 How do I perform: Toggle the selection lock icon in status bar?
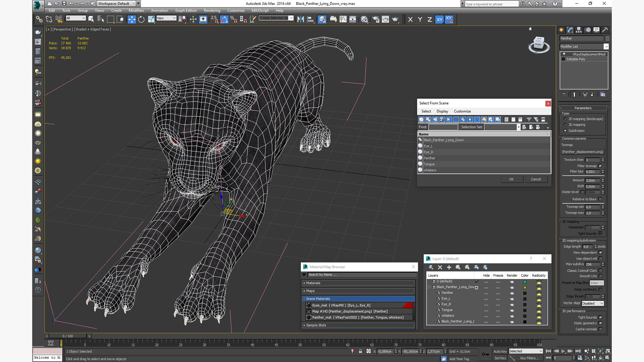[361, 351]
